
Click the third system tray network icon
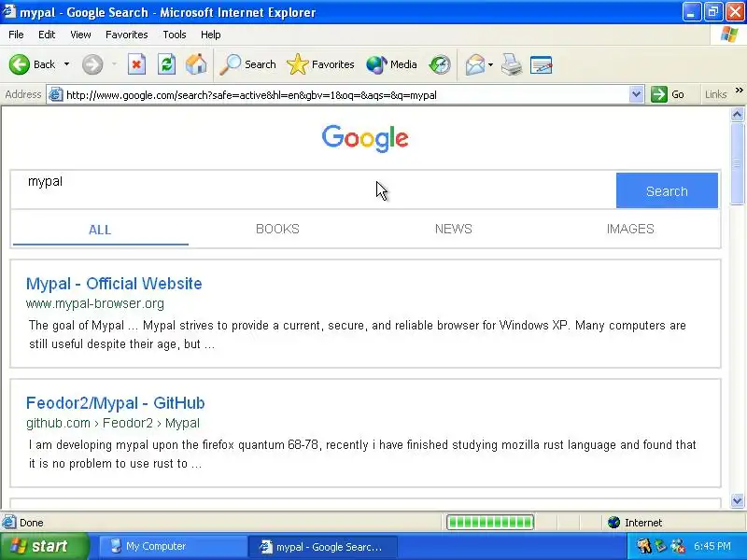click(x=678, y=546)
